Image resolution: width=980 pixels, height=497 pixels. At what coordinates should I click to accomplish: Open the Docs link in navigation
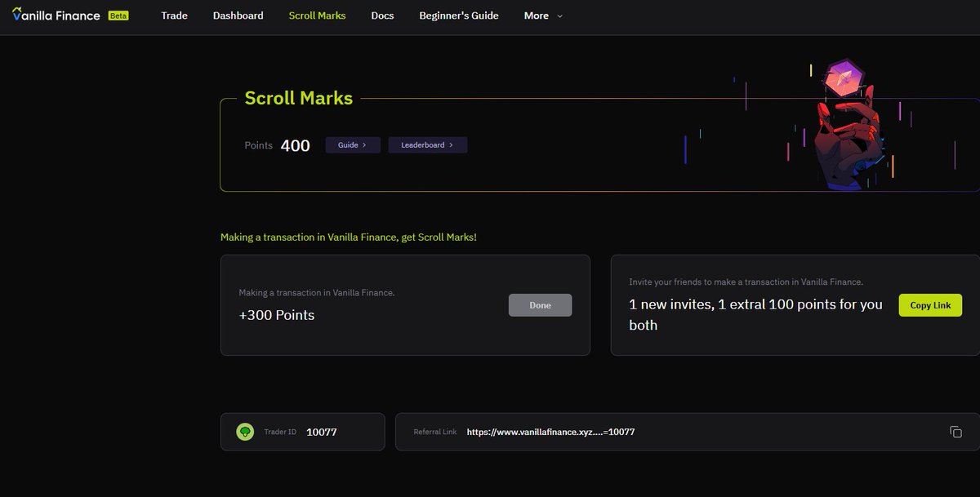[x=382, y=16]
